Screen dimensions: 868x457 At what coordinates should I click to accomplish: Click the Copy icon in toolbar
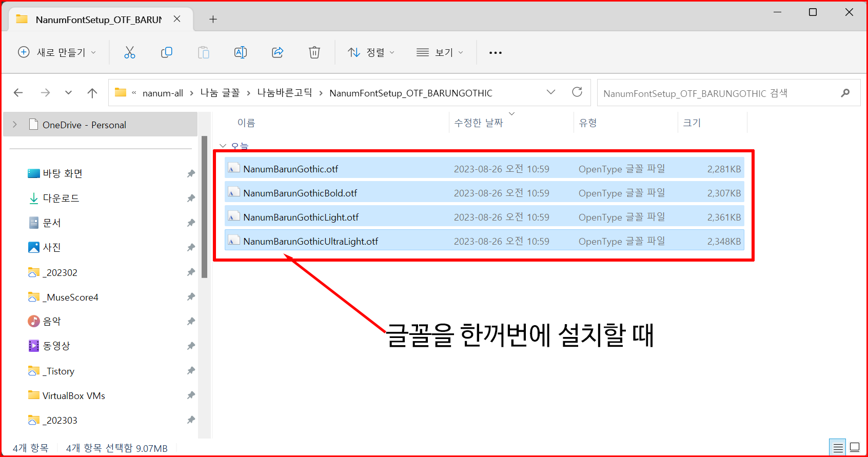pos(167,52)
